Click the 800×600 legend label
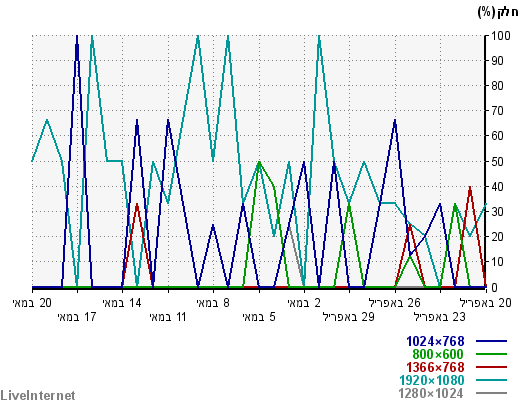 (438, 354)
